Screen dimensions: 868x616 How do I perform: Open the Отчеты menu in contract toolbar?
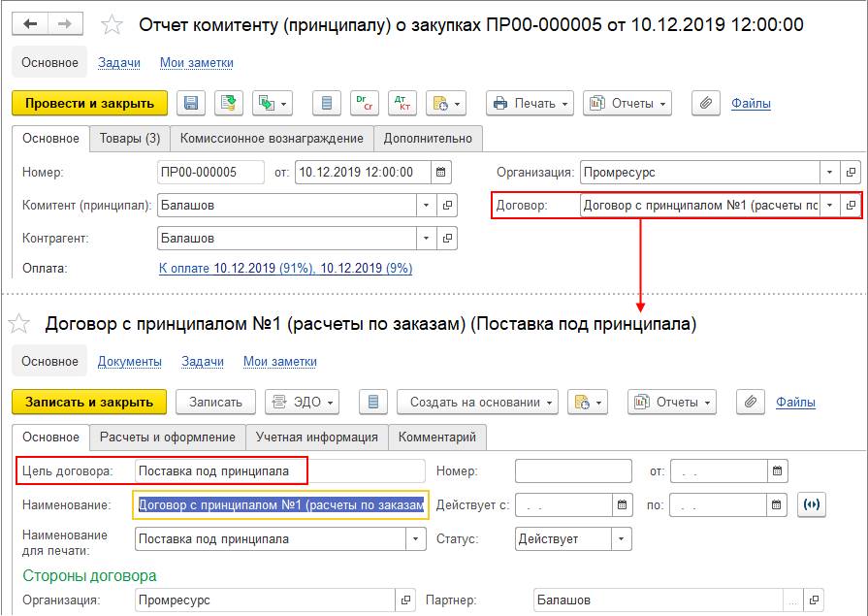[x=671, y=403]
